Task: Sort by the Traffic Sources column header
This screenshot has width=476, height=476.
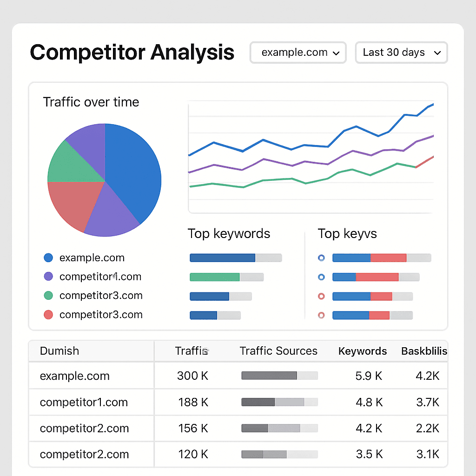Action: click(278, 351)
